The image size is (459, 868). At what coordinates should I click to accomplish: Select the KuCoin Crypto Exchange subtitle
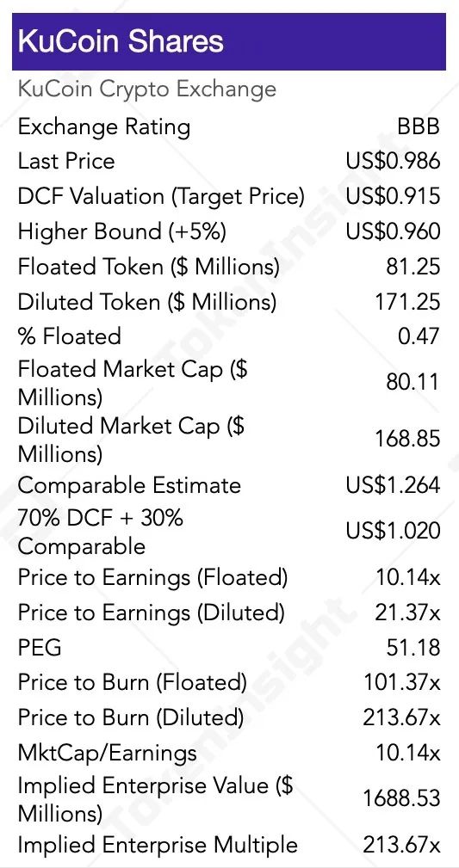[x=147, y=89]
